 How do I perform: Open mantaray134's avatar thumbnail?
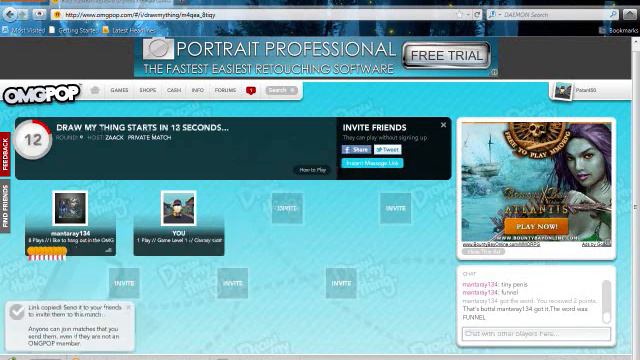[x=70, y=208]
